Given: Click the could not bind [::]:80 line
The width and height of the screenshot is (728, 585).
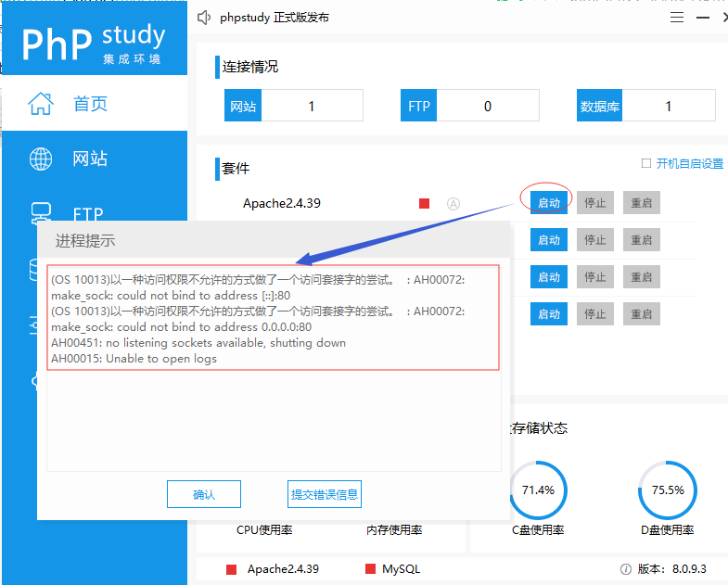Looking at the screenshot, I should (x=171, y=296).
